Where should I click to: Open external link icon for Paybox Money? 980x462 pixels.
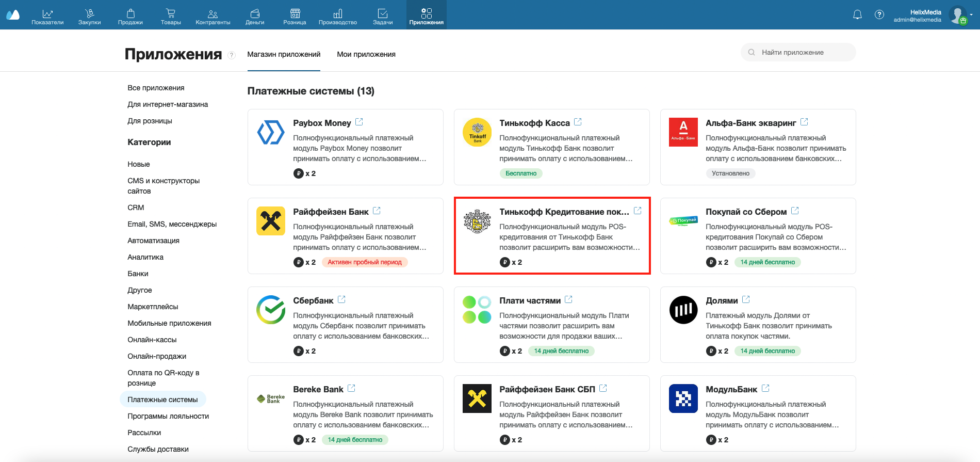tap(360, 122)
